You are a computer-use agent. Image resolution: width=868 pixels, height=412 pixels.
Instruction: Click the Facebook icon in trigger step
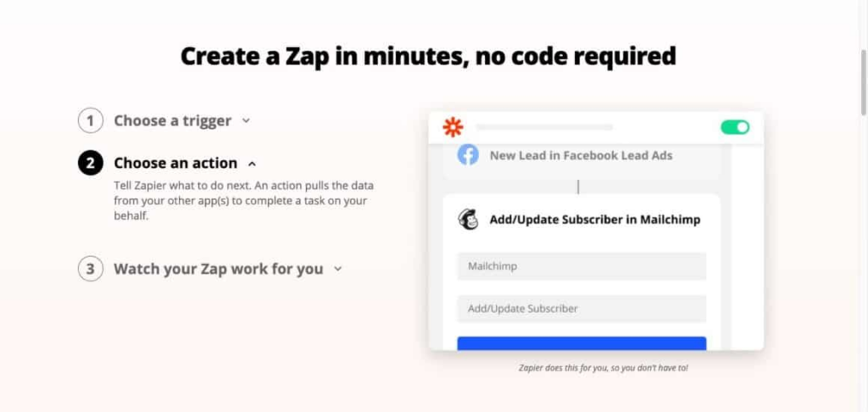(x=468, y=155)
